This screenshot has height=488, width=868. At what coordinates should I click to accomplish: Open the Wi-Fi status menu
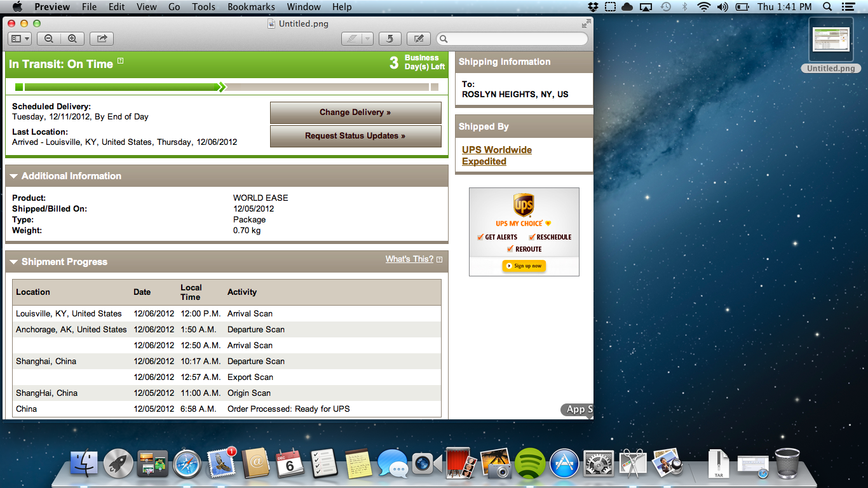[x=703, y=7]
